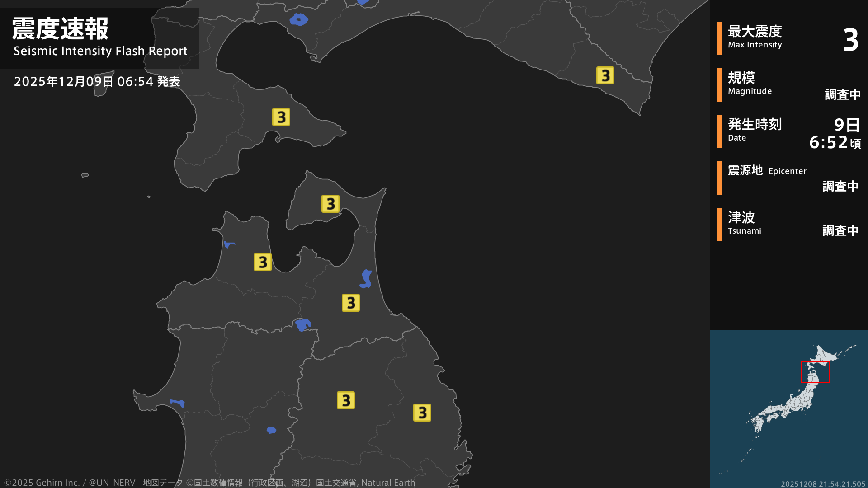The width and height of the screenshot is (868, 488).
Task: Click intensity 3 marker near Iwate coast
Action: [x=422, y=413]
